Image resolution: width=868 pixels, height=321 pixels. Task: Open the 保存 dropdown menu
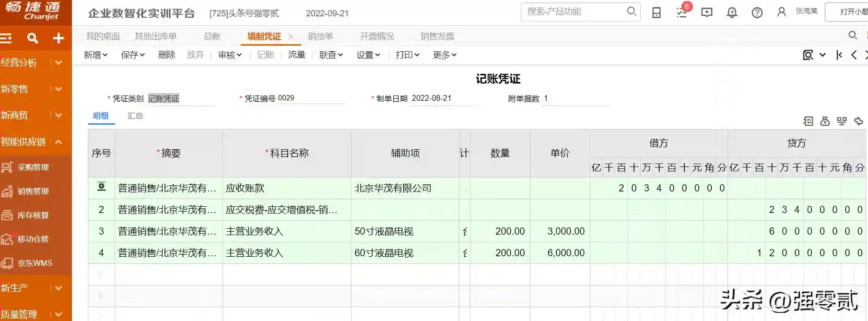(x=132, y=55)
